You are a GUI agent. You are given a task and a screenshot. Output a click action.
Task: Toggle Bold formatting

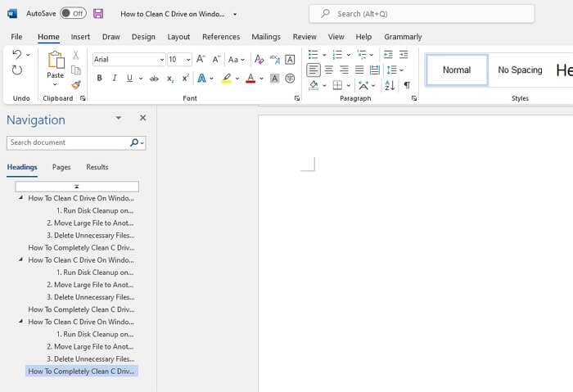pyautogui.click(x=99, y=79)
